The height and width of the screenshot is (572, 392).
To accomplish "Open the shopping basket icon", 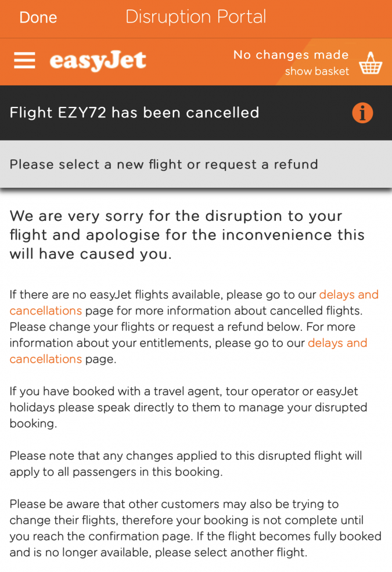I will [x=371, y=63].
